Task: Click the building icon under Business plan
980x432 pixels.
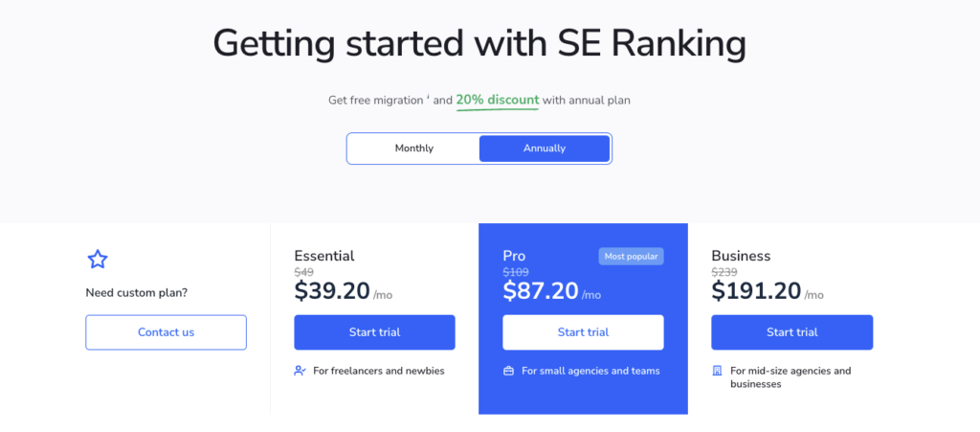Action: (x=718, y=371)
